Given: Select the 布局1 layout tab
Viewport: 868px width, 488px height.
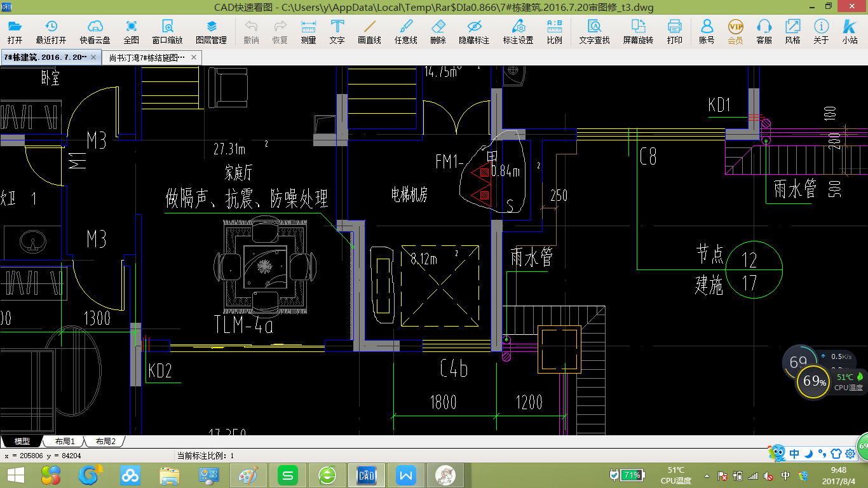Looking at the screenshot, I should click(x=64, y=441).
